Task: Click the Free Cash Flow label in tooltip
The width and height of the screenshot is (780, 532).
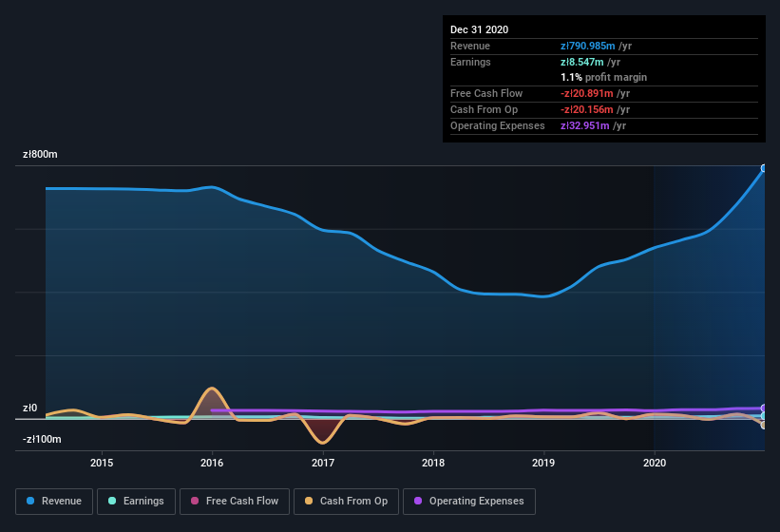Action: click(486, 93)
